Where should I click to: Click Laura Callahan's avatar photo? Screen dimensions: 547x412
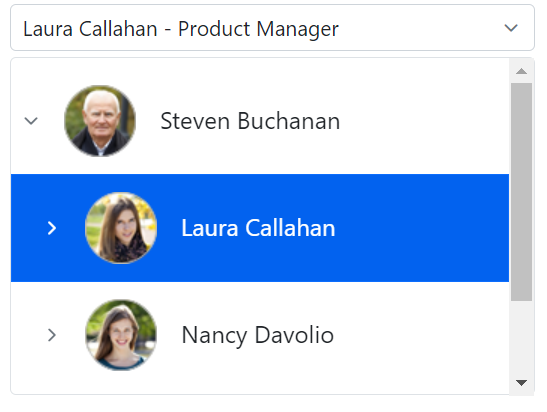pyautogui.click(x=121, y=228)
